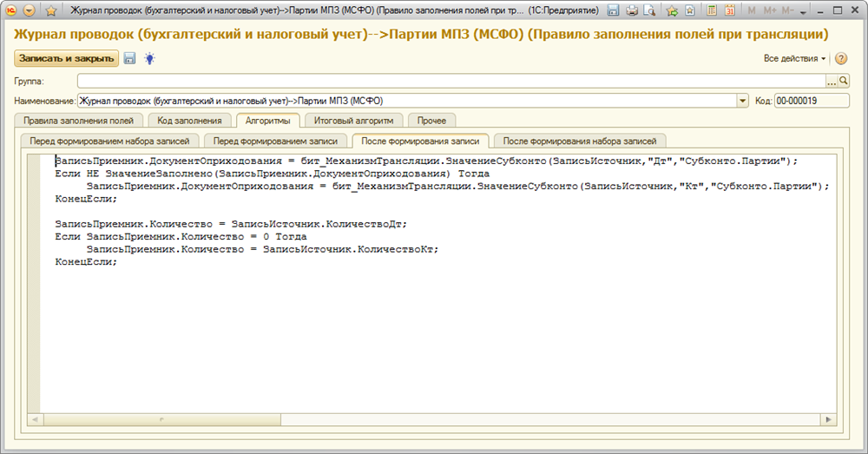Click the add to favorites star icon
Screen dimensions: 868x454
(671, 10)
